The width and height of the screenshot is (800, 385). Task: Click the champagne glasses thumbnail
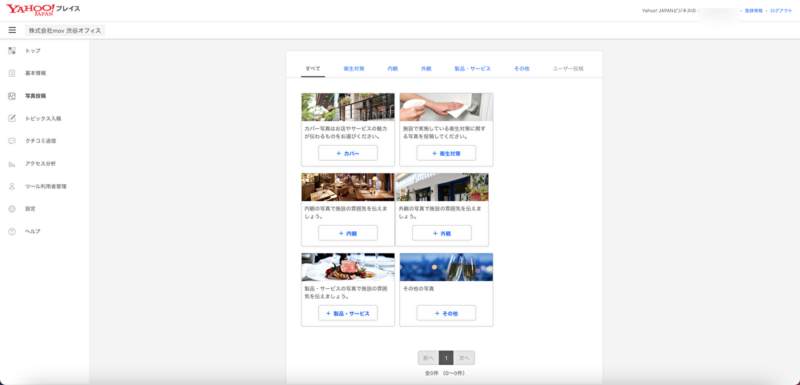pyautogui.click(x=446, y=267)
